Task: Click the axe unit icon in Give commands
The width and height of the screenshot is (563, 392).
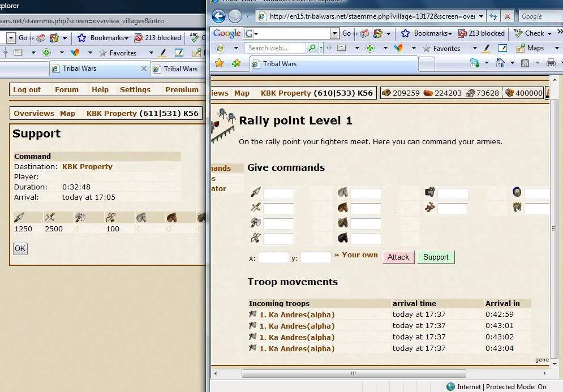Action: pyautogui.click(x=255, y=223)
